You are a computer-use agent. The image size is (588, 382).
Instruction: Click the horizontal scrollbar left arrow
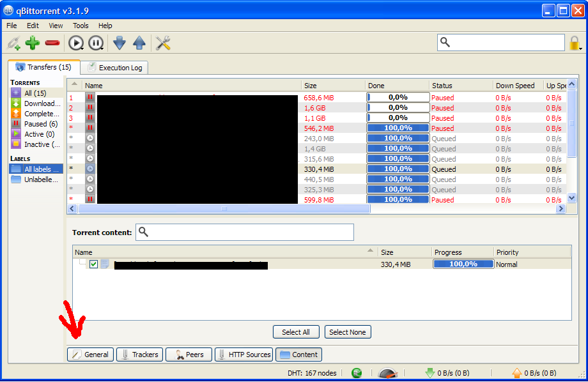point(73,209)
